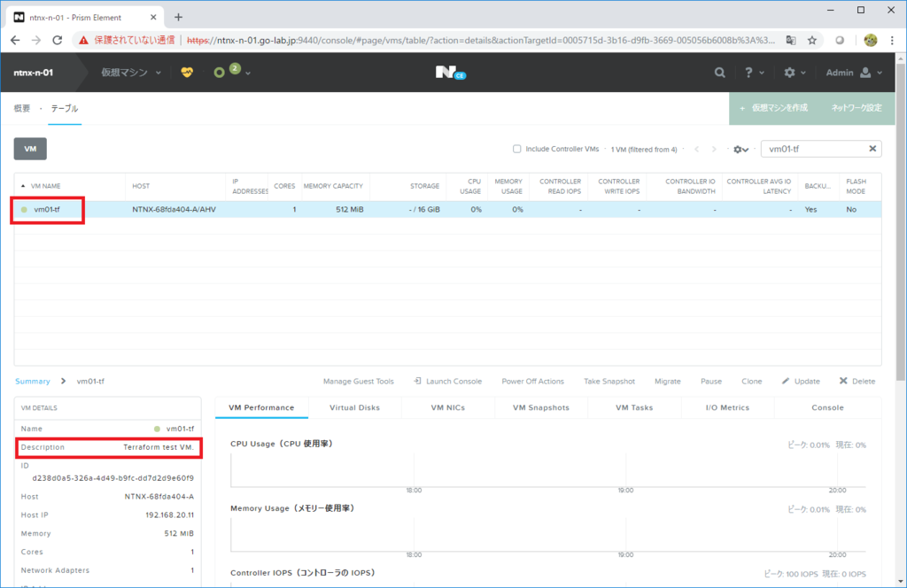Click the grey circle extension icon
Screen dimensions: 907x588
[x=840, y=40]
